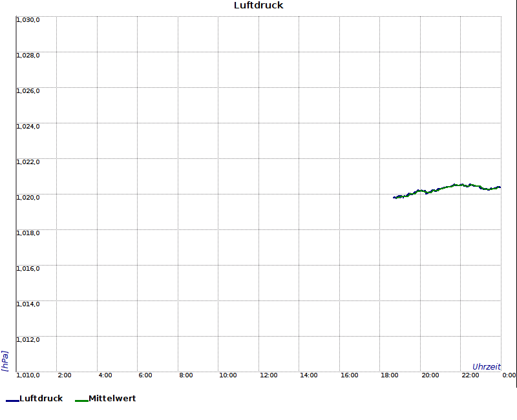Click the 6:00 time tick label
517x420 pixels.
pyautogui.click(x=145, y=375)
